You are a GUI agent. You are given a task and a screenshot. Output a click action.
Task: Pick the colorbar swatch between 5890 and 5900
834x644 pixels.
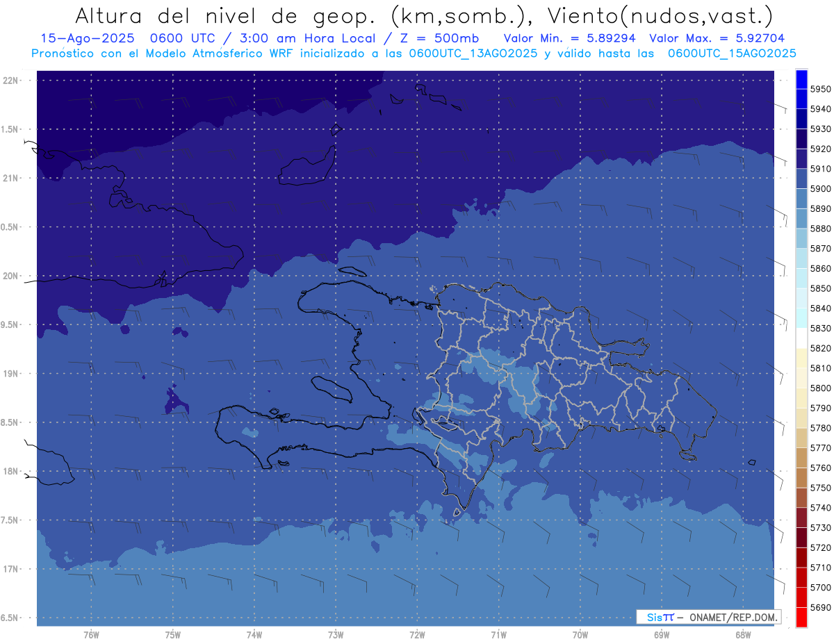coord(801,199)
